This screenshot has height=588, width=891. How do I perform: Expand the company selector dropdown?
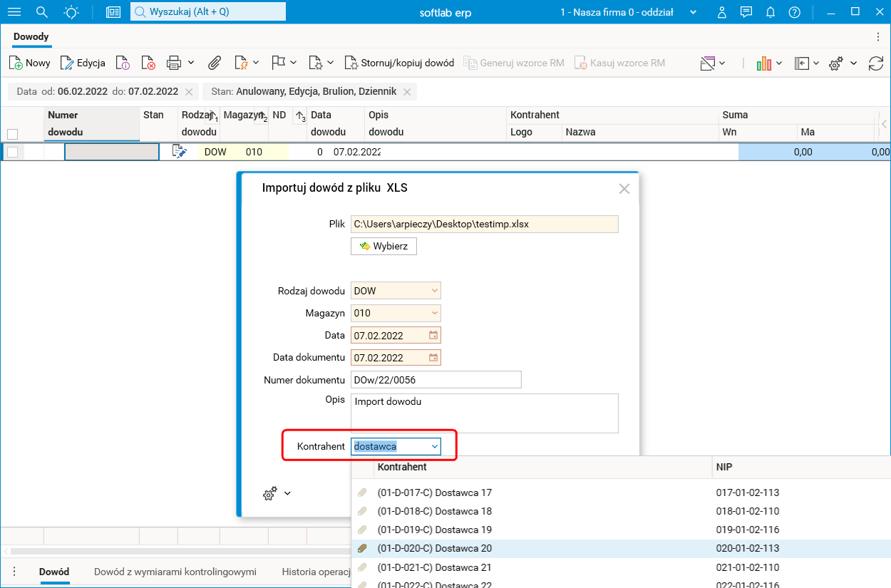(x=694, y=13)
